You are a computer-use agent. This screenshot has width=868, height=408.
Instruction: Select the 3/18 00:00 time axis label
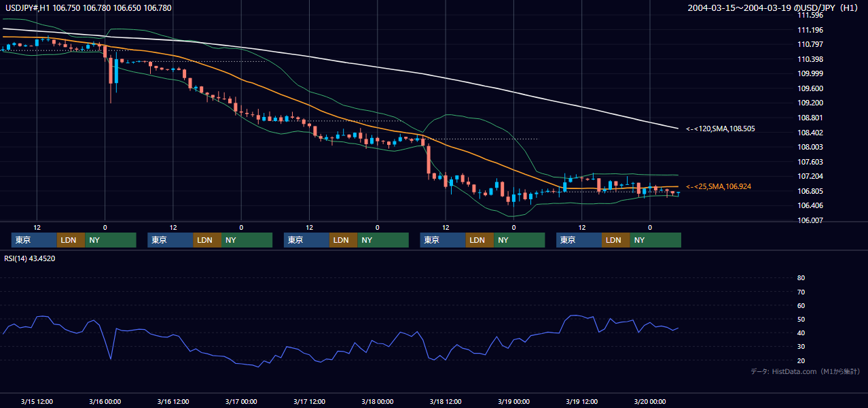(x=378, y=401)
